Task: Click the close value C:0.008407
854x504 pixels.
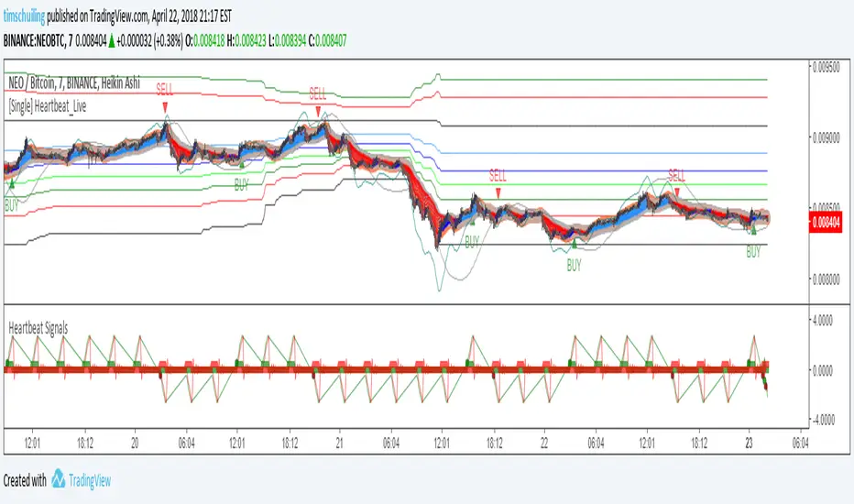Action: coord(328,41)
